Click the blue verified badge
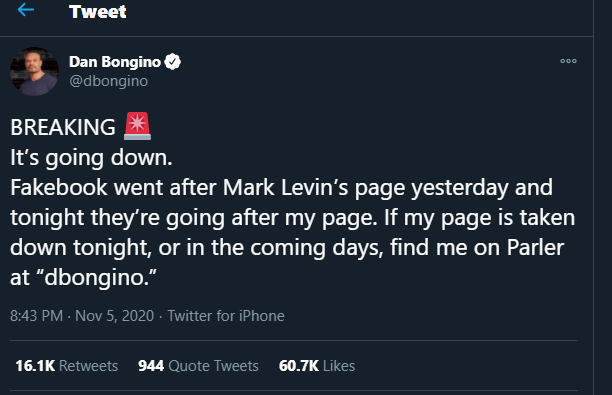The image size is (612, 395). [x=173, y=62]
